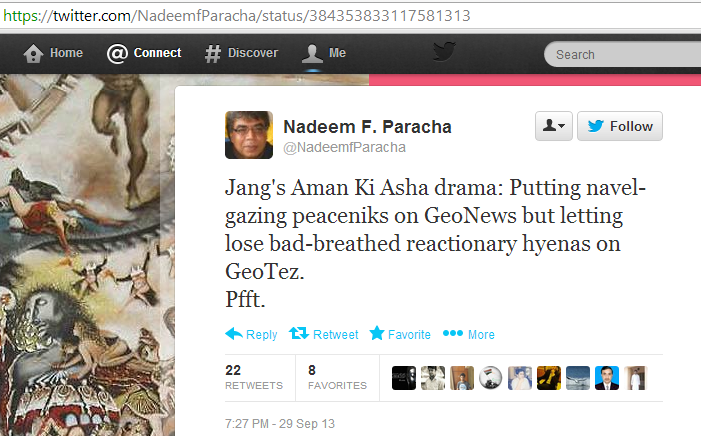Open the More ellipsis options
Viewport: 701px width, 436px height.
coord(469,334)
